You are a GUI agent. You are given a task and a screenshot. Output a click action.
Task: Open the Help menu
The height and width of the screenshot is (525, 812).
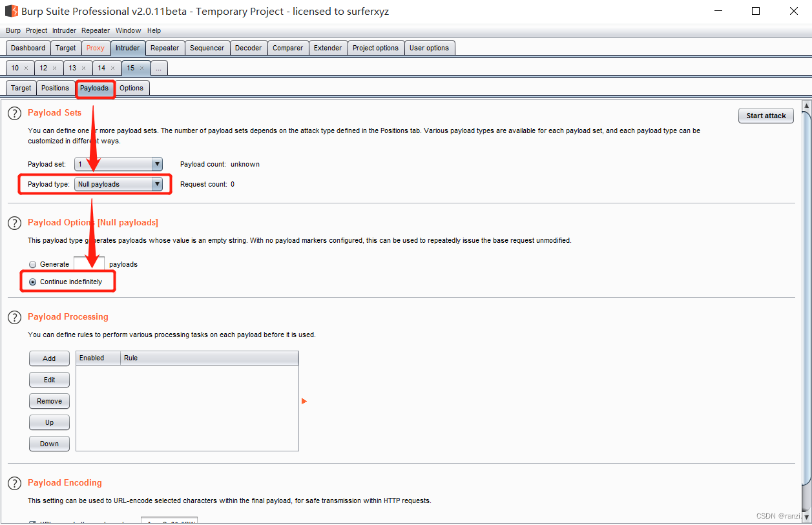(154, 30)
